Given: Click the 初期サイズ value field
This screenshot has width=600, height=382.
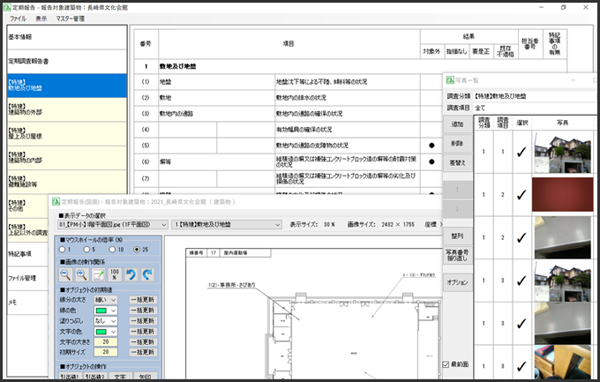Looking at the screenshot, I should (106, 352).
